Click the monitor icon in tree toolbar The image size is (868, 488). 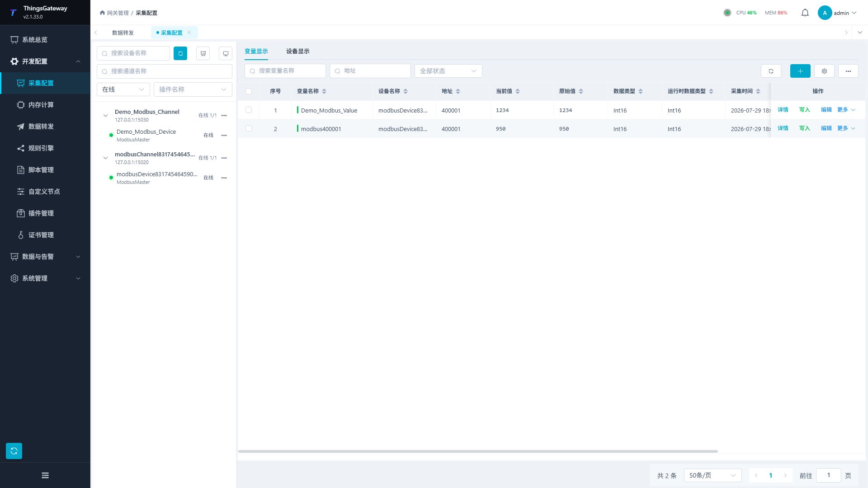[x=226, y=53]
